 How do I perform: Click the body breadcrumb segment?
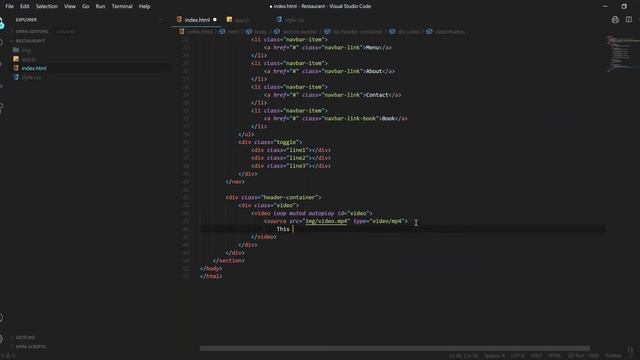[260, 31]
